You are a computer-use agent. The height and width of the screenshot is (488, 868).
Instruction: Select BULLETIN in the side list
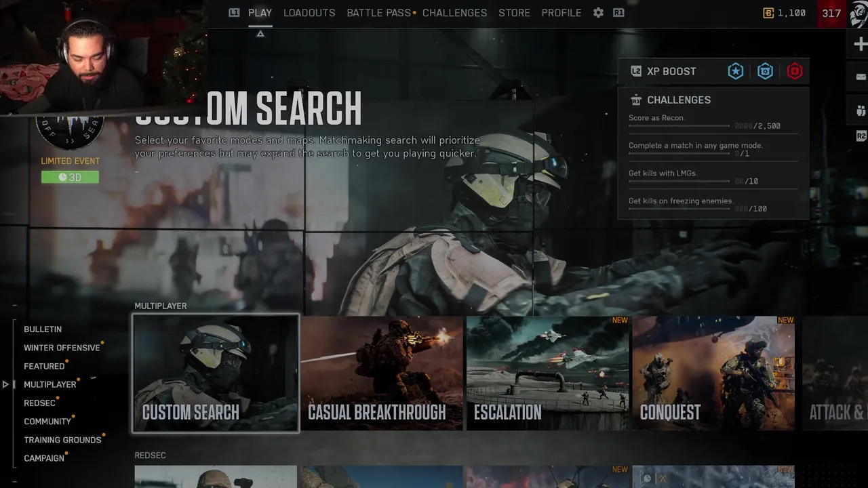click(x=43, y=329)
